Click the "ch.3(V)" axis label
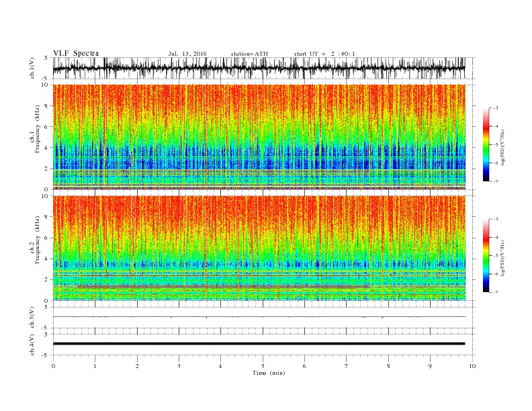532x411 pixels. click(32, 318)
